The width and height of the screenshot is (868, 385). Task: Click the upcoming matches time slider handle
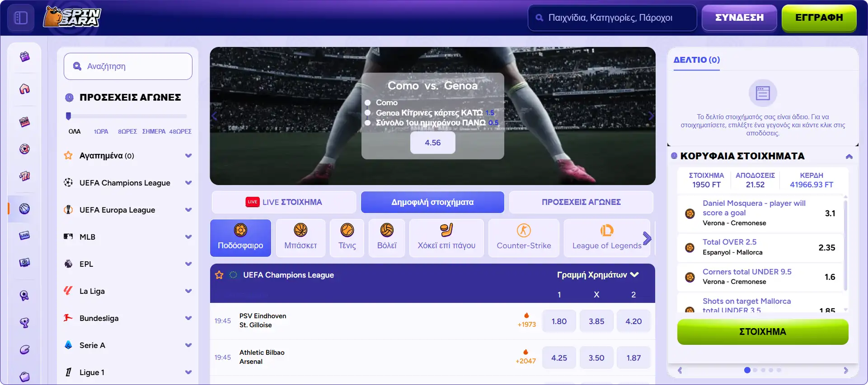(69, 116)
